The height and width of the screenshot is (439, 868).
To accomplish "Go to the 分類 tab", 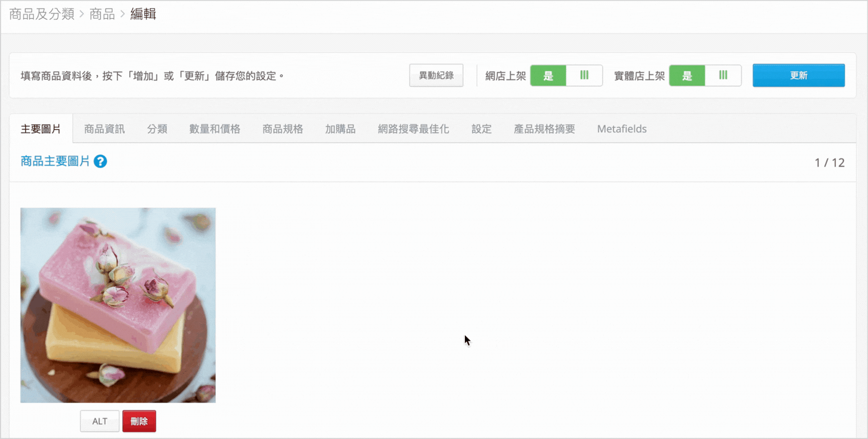I will click(x=157, y=129).
